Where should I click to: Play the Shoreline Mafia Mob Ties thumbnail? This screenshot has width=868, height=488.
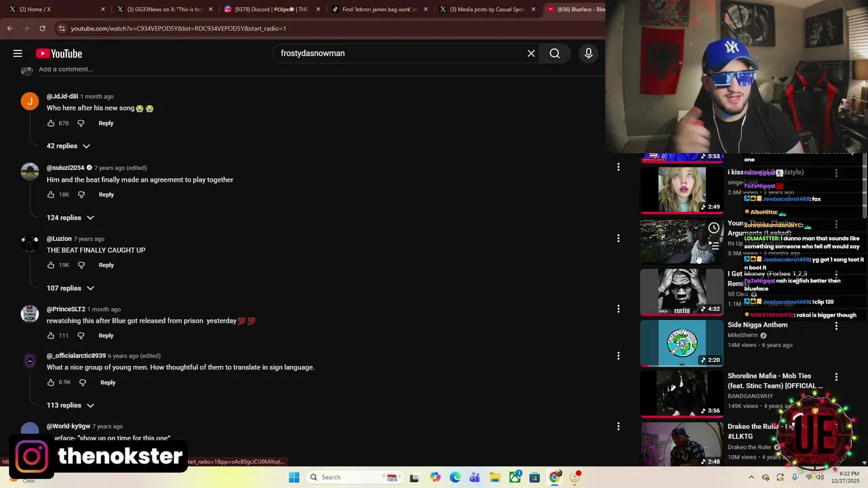point(682,394)
